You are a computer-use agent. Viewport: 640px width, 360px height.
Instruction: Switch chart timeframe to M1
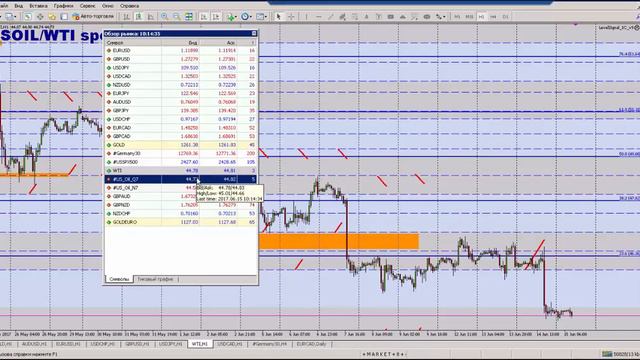coord(457,16)
